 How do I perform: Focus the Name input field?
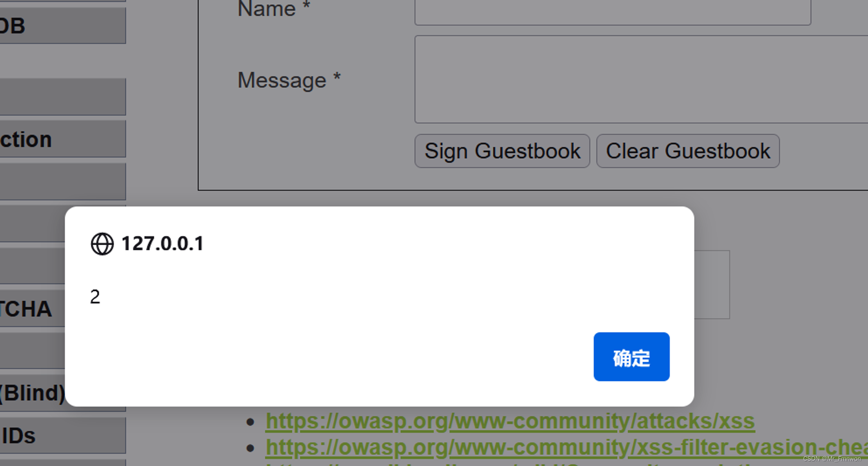click(613, 12)
